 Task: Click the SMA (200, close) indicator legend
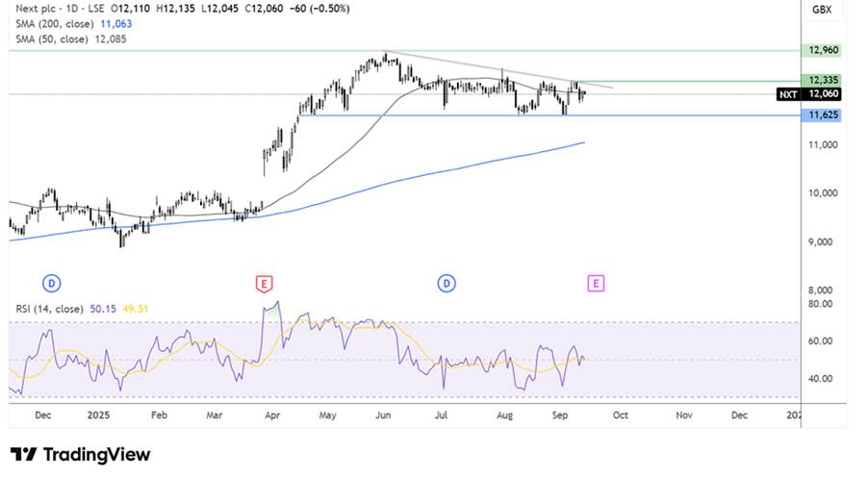tap(74, 24)
